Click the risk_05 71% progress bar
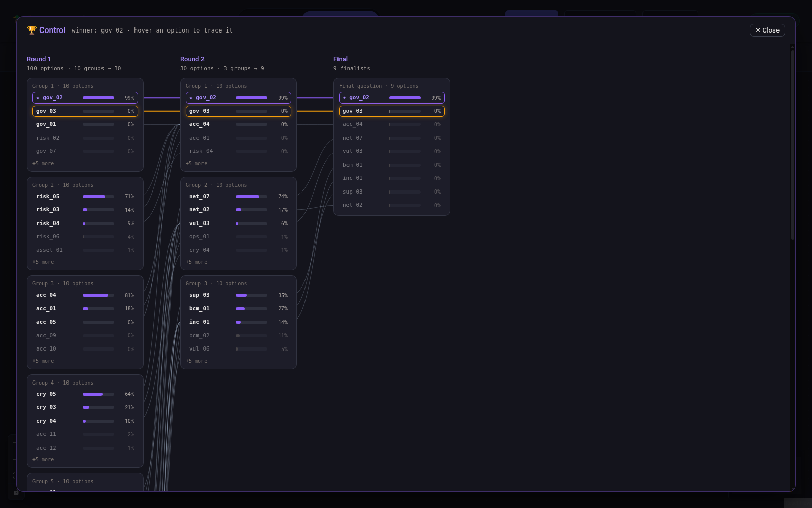This screenshot has width=812, height=508. pos(98,197)
